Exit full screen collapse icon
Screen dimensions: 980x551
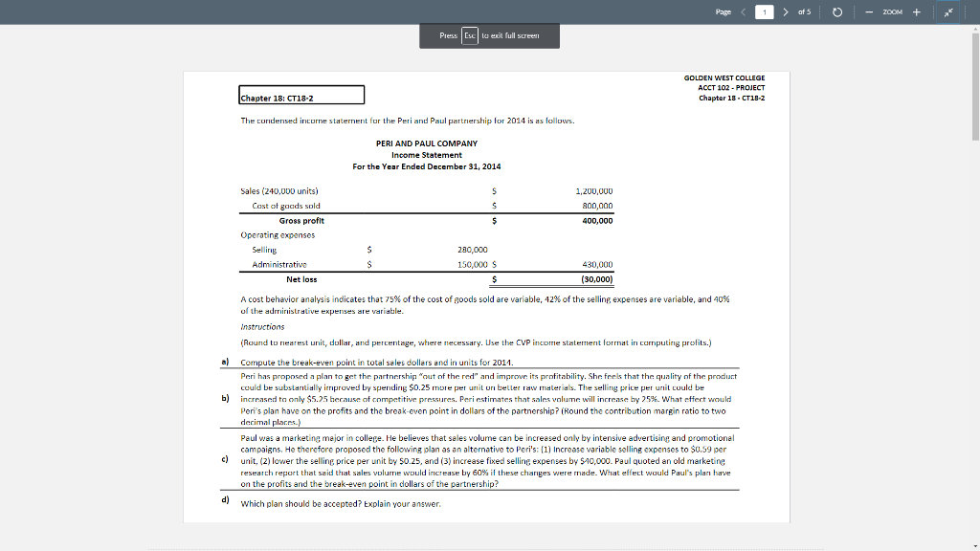pyautogui.click(x=948, y=11)
